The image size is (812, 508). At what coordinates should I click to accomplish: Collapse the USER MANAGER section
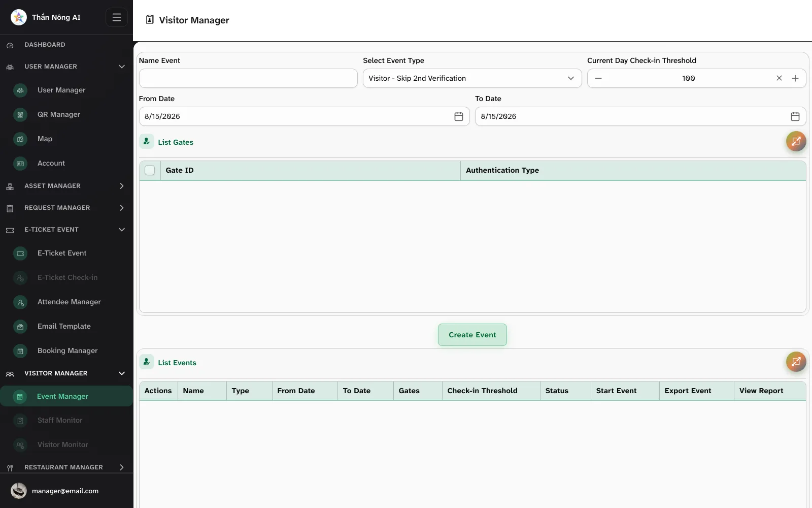[x=122, y=67]
